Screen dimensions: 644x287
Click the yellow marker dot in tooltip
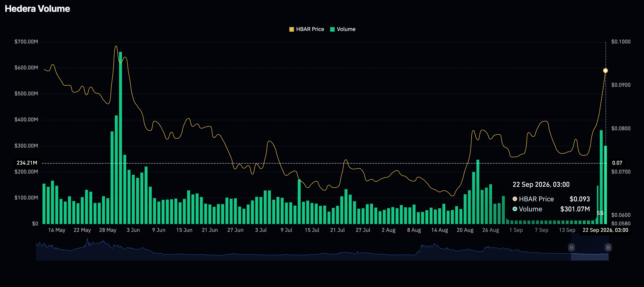click(x=515, y=199)
